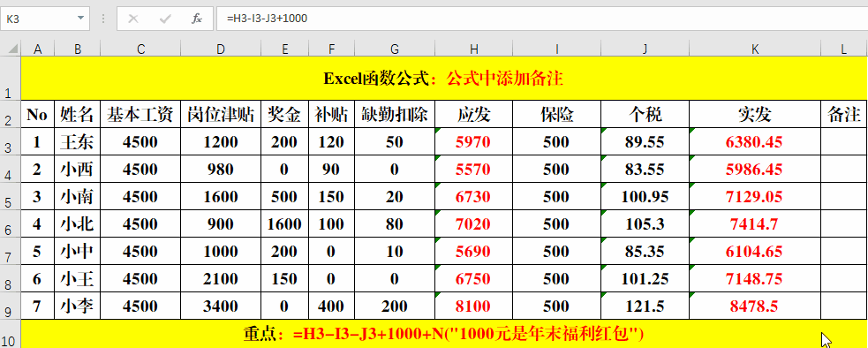Click cell with 实发 value 8478.5
The width and height of the screenshot is (868, 348).
click(x=755, y=306)
